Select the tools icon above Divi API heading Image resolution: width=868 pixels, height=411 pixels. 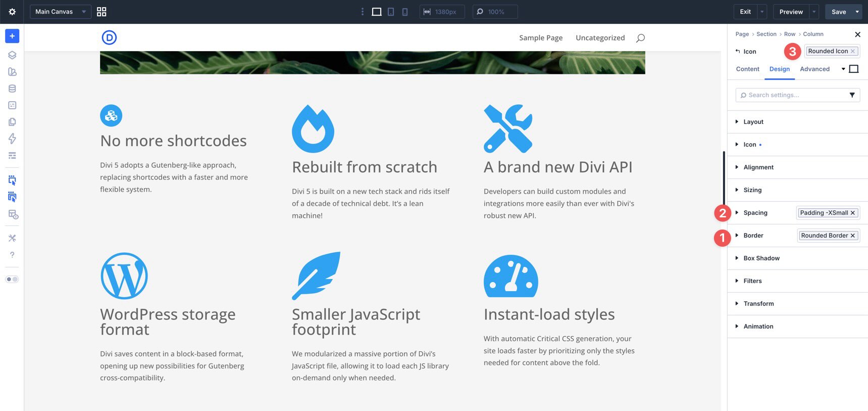point(508,128)
